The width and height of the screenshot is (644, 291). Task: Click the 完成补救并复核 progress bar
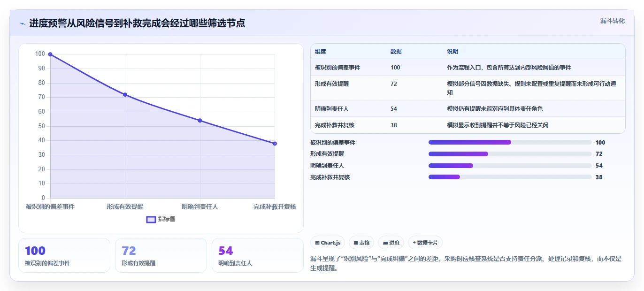point(510,177)
